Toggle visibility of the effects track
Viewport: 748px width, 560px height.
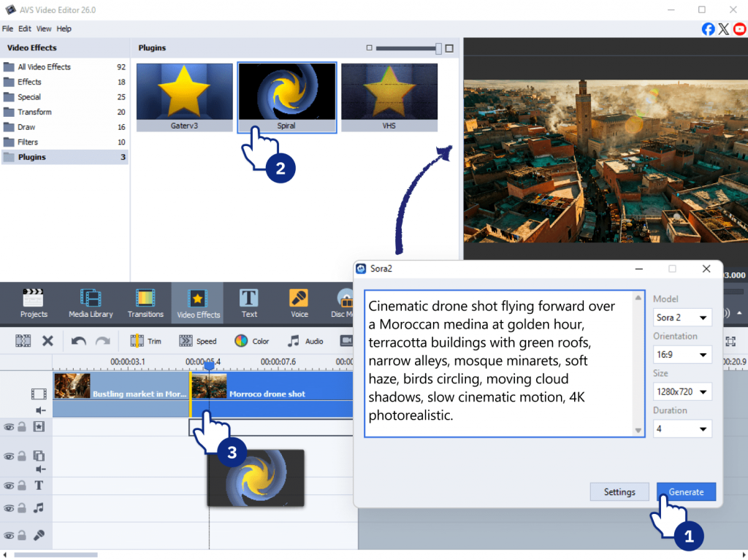tap(9, 427)
